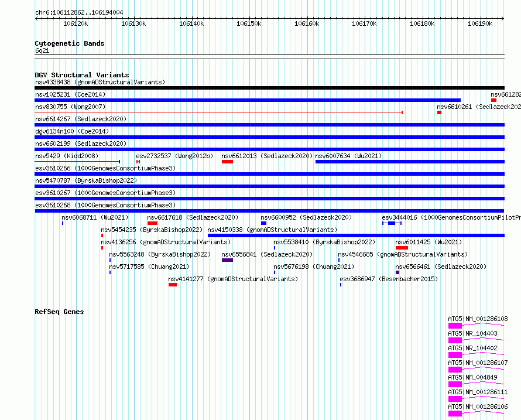Click the magenta exon under ATG5|NM_004849

coord(455,384)
